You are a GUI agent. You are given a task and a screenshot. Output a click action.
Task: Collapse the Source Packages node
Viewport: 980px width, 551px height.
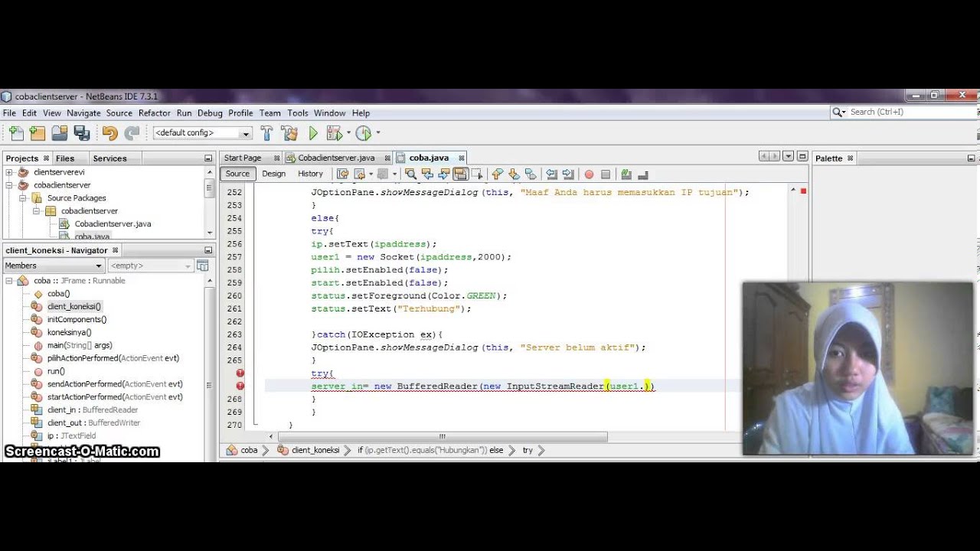click(x=23, y=198)
